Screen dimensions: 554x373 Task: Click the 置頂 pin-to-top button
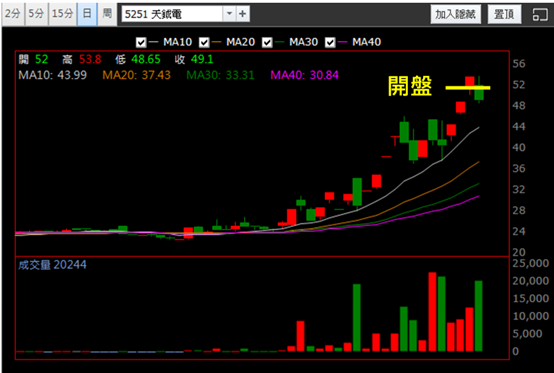504,14
